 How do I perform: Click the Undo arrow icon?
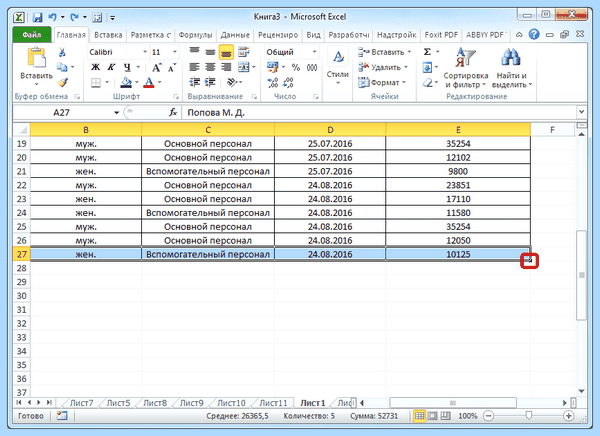(x=52, y=17)
